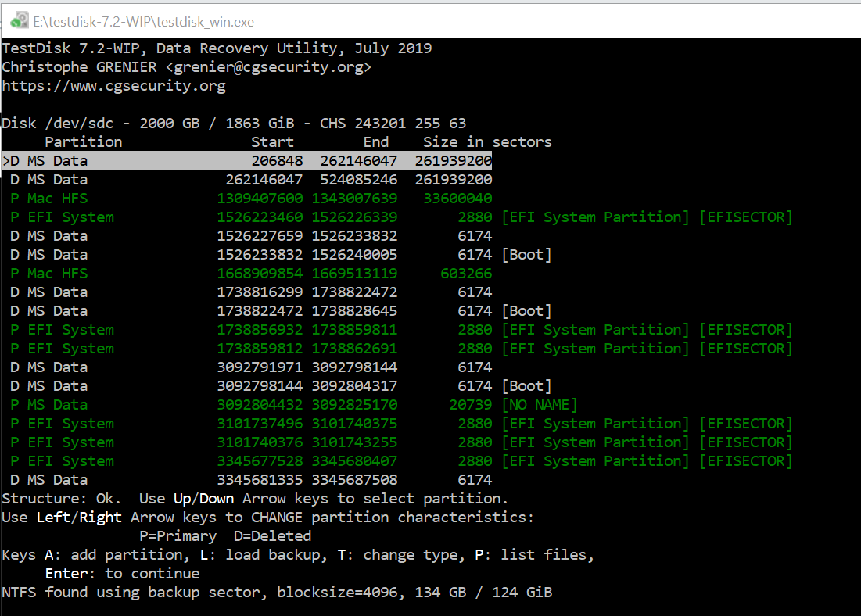Click the Up/Down key hint
The width and height of the screenshot is (861, 616).
pyautogui.click(x=204, y=498)
